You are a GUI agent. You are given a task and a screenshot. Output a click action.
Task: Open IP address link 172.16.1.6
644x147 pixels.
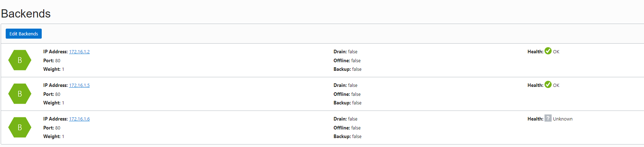pyautogui.click(x=79, y=119)
